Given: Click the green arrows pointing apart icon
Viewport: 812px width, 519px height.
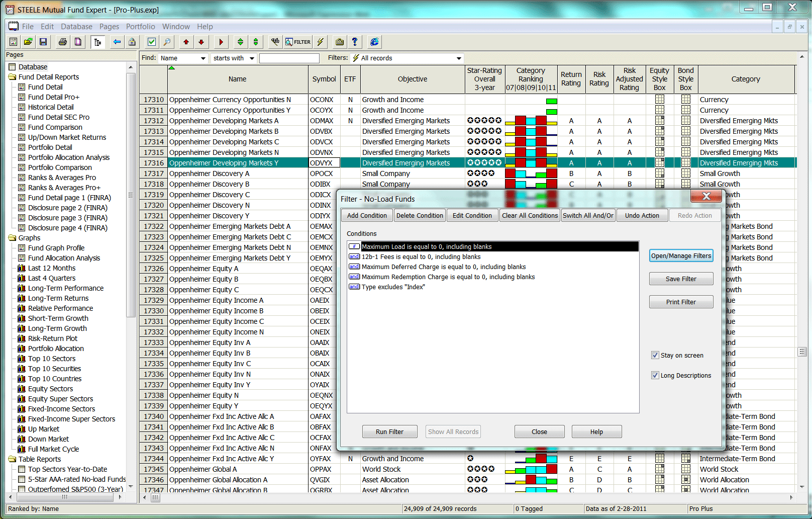Looking at the screenshot, I should 241,42.
